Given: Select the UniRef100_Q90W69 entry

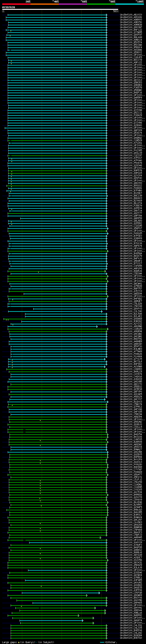Looking at the screenshot, I should [x=131, y=595].
